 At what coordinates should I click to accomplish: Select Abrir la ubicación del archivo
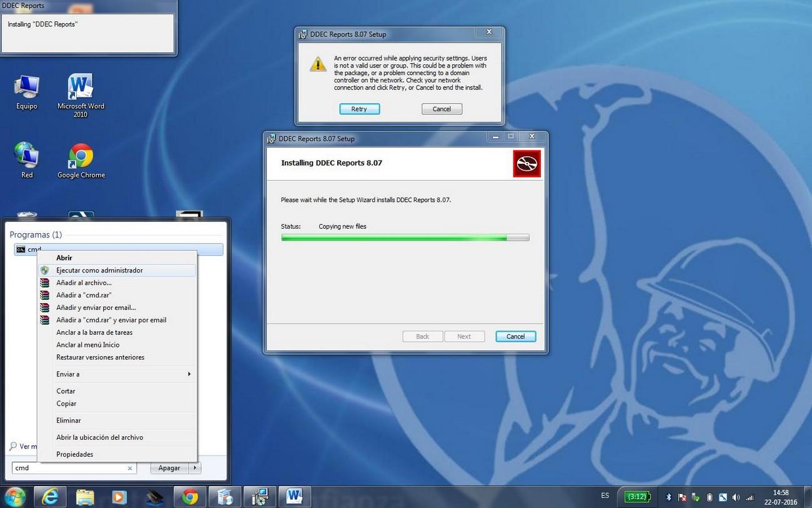[x=117, y=437]
